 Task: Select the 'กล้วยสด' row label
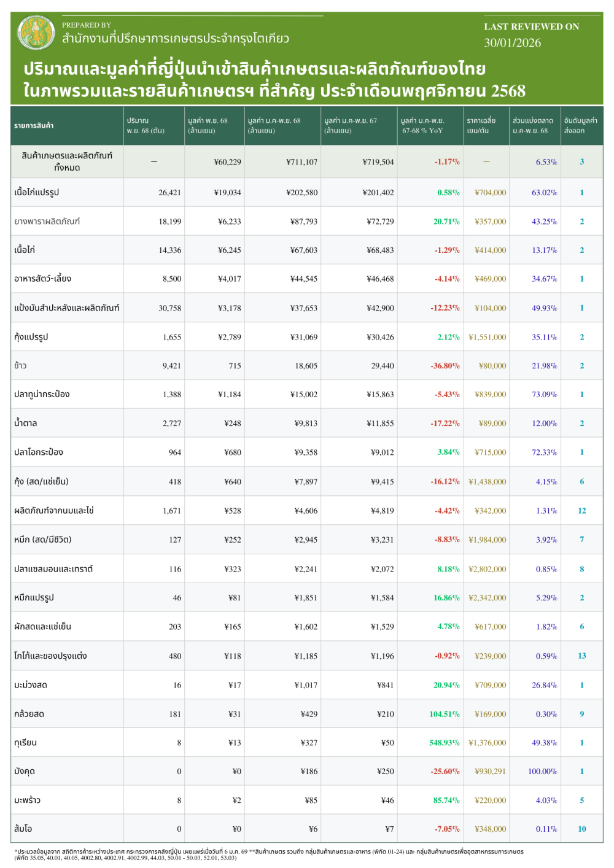point(29,714)
